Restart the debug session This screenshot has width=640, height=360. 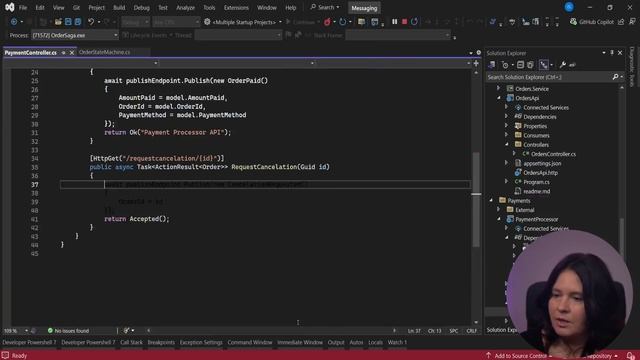pos(414,22)
